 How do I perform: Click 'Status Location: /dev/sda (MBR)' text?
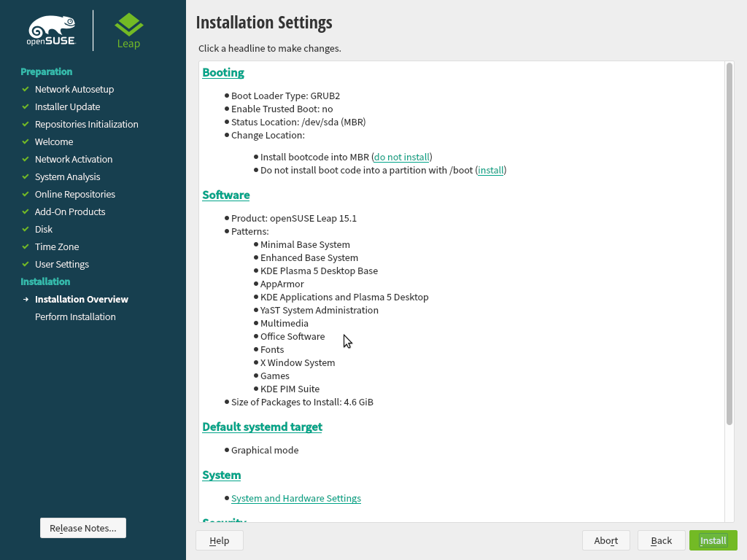click(298, 122)
